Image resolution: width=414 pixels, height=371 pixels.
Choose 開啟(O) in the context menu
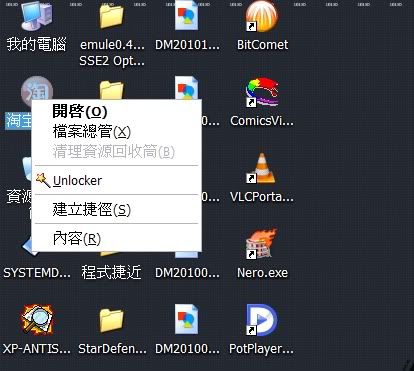click(117, 111)
